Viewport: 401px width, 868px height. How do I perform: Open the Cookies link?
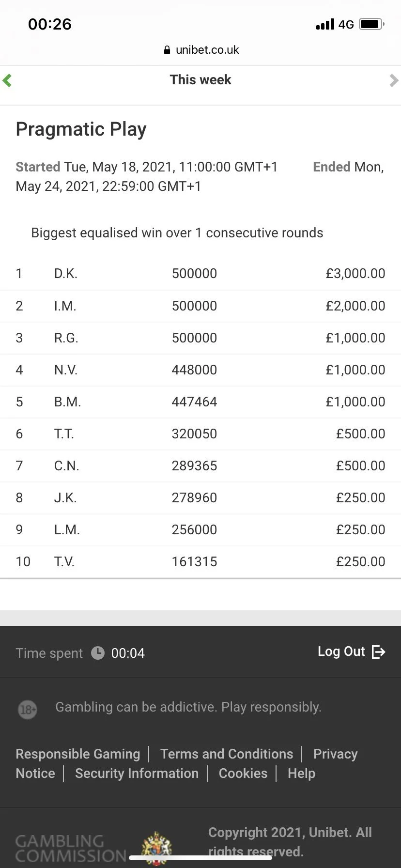(x=243, y=773)
